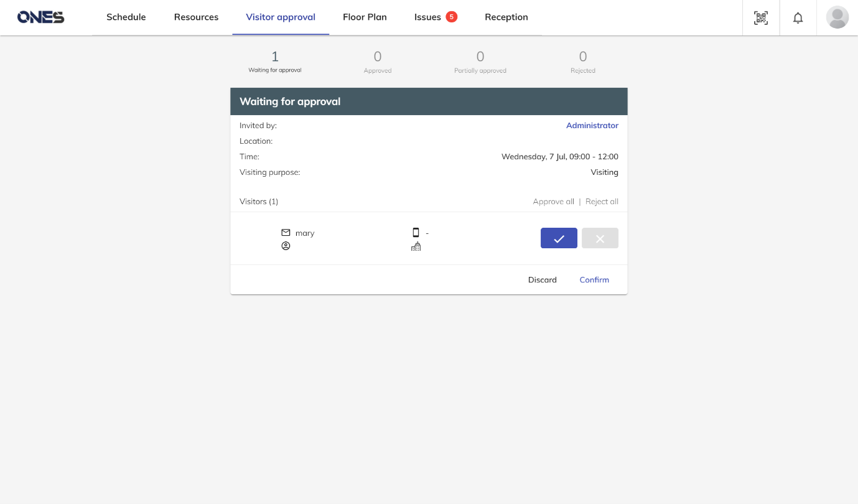Click the mobile phone icon in visitor row
Image resolution: width=858 pixels, height=504 pixels.
[416, 233]
